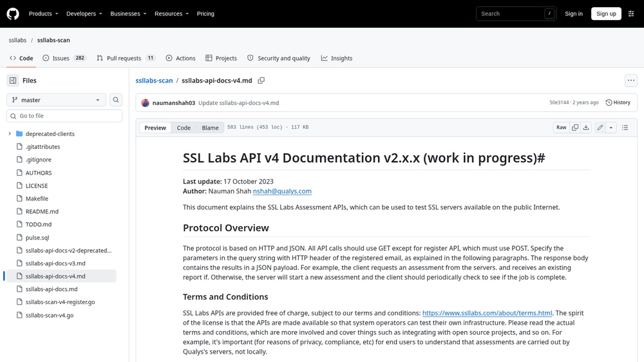
Task: Open ssllabs-api-docs-v2-deprecated file
Action: coord(69,250)
